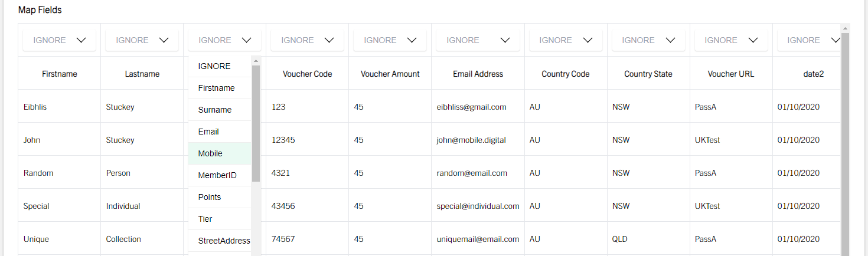The height and width of the screenshot is (256, 868).
Task: Expand the mapping dropdown above Voucher Amount
Action: [x=390, y=40]
